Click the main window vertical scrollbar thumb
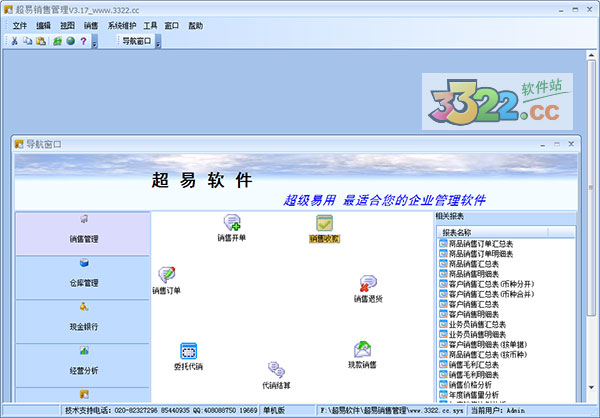600x418 pixels. 591,188
